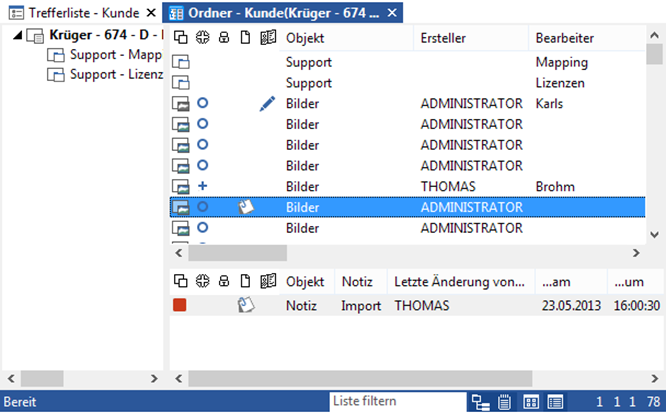The height and width of the screenshot is (413, 666).
Task: Collapse the Krüger - 674 tree node
Action: (20, 35)
